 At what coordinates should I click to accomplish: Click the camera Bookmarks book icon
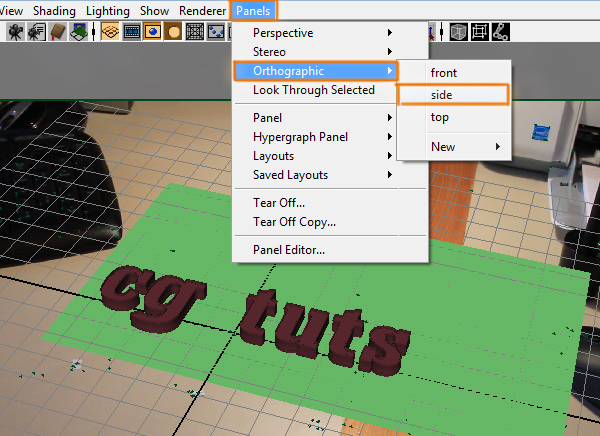coord(58,32)
